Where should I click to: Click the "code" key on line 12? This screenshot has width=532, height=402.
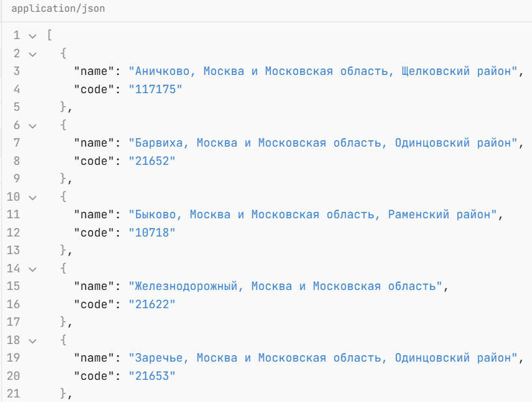click(x=94, y=232)
